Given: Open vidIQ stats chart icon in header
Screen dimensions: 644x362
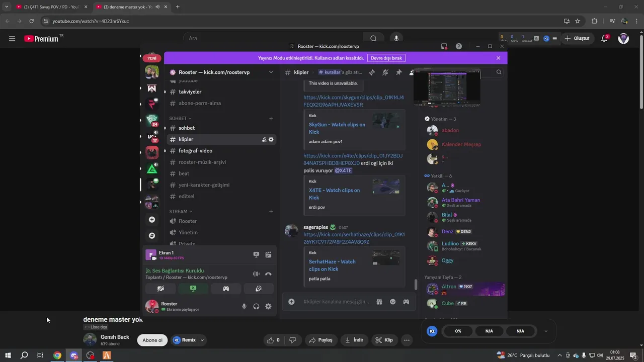Looking at the screenshot, I should pyautogui.click(x=536, y=38).
